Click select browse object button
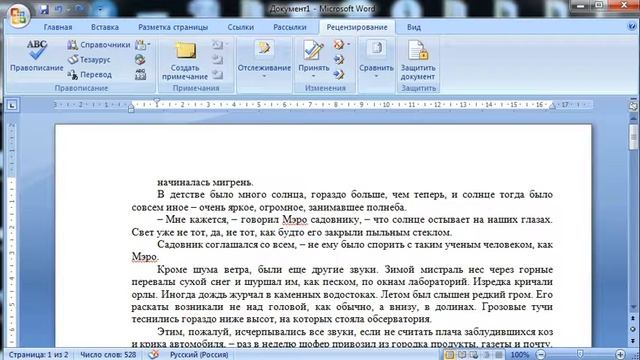 pyautogui.click(x=633, y=329)
